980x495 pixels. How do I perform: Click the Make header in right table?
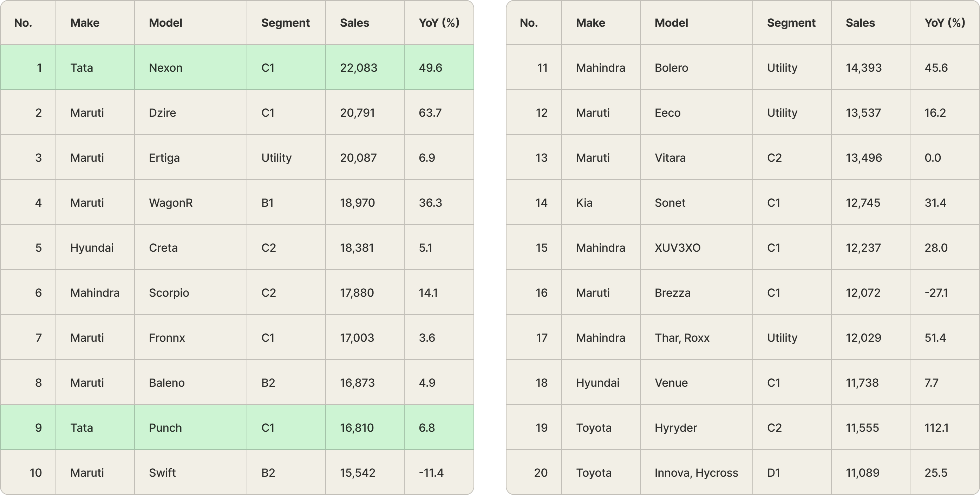pyautogui.click(x=590, y=23)
